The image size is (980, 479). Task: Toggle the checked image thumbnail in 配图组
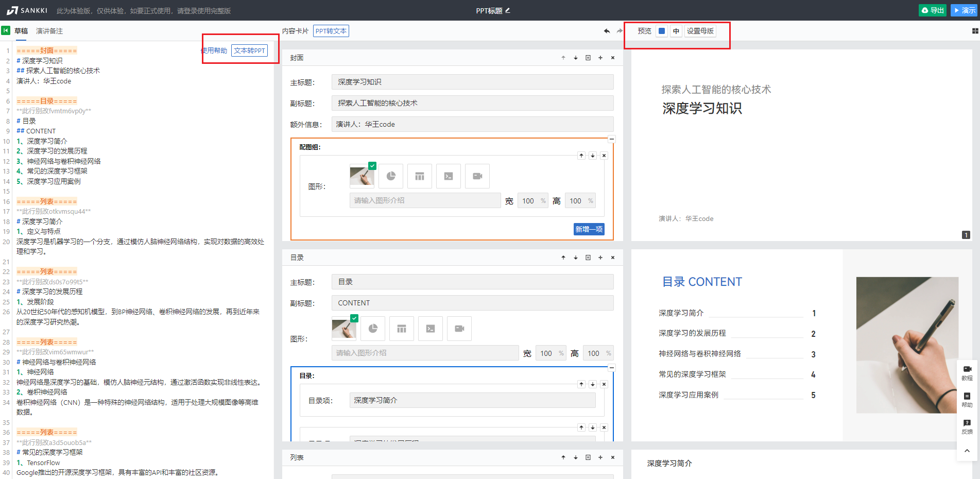point(362,176)
